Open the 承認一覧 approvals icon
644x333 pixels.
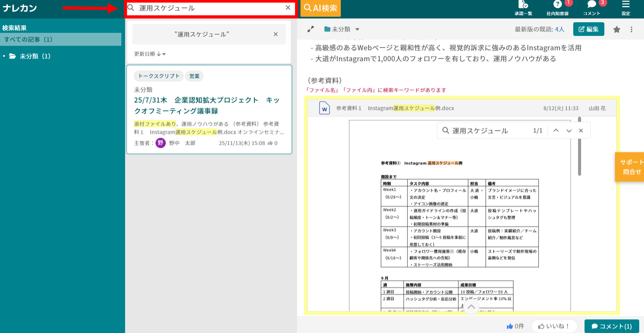pos(523,8)
